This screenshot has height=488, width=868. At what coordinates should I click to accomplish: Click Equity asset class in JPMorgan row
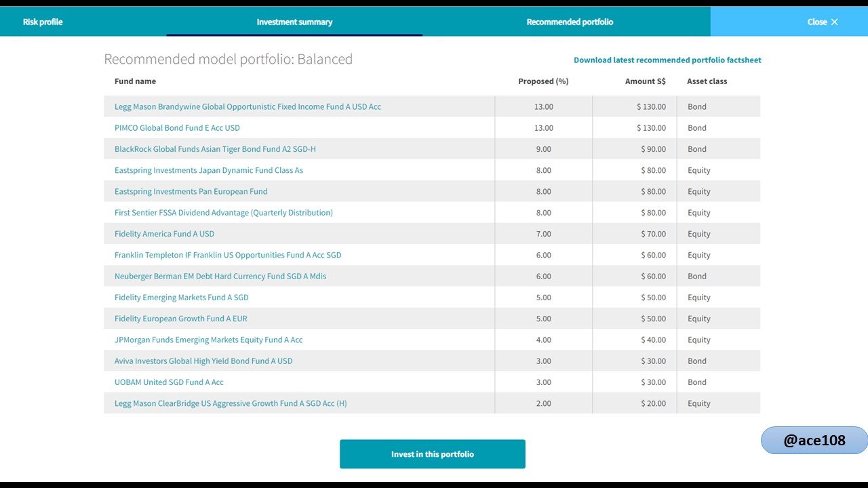click(x=698, y=340)
